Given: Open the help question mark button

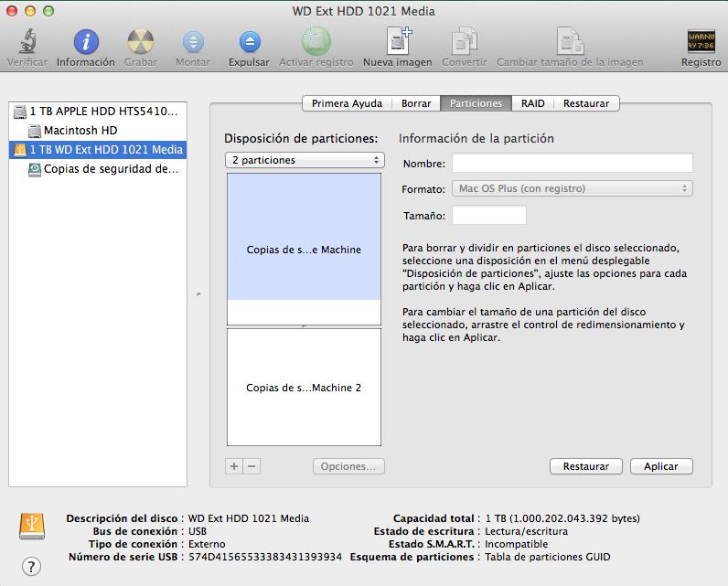Looking at the screenshot, I should coord(31,566).
